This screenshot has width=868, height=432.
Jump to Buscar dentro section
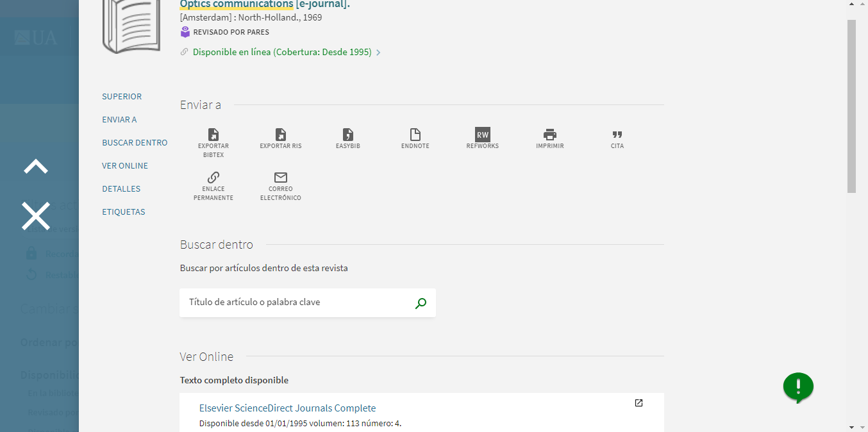point(135,143)
